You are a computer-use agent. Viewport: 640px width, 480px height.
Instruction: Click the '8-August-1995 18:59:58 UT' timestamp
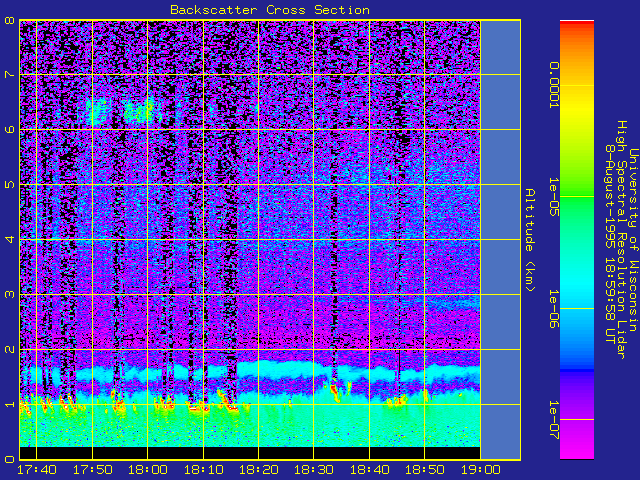[x=610, y=244]
